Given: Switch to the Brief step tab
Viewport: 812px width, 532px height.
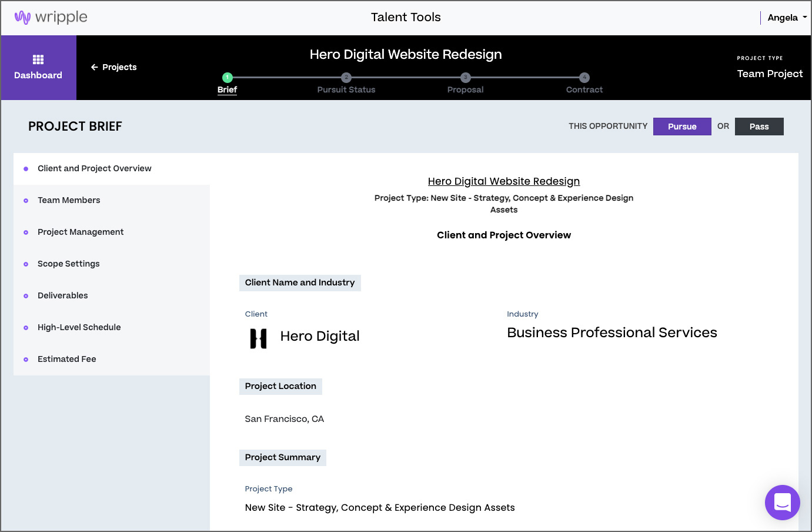Looking at the screenshot, I should (227, 89).
